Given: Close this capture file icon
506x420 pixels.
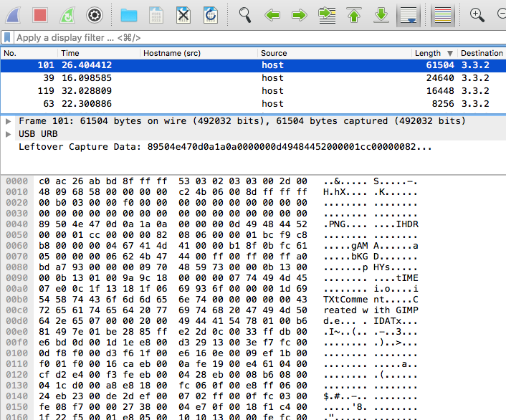Looking at the screenshot, I should tap(183, 15).
